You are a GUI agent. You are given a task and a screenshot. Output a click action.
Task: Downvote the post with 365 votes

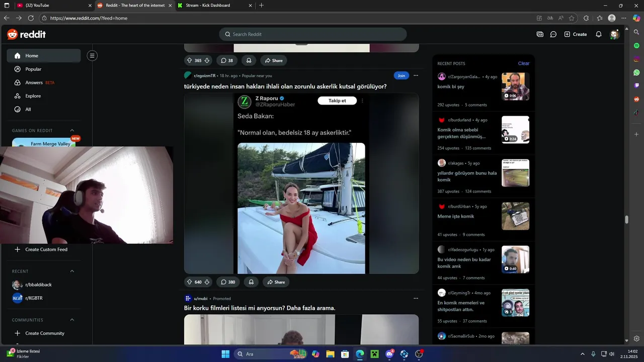pos(207,60)
